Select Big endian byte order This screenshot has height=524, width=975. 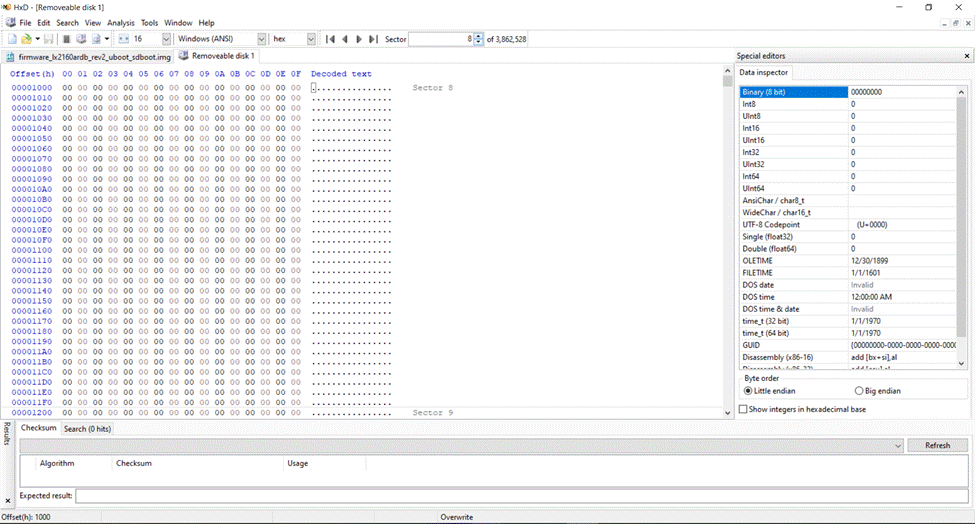[x=877, y=391]
